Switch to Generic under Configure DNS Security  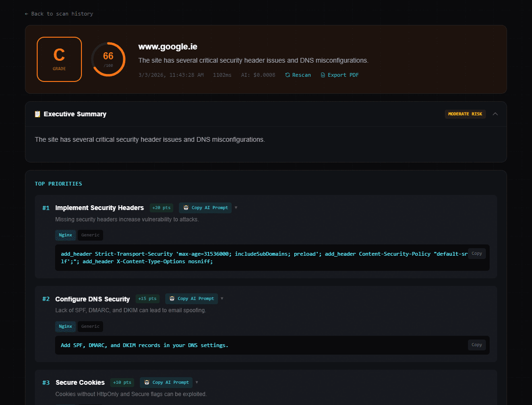coord(90,326)
